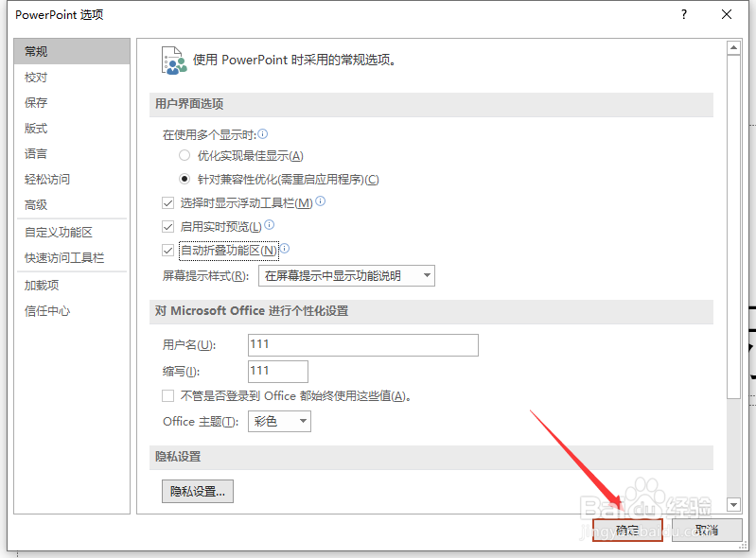Open the 自定义功能区 category
Viewport: 756px width, 558px height.
pos(72,233)
